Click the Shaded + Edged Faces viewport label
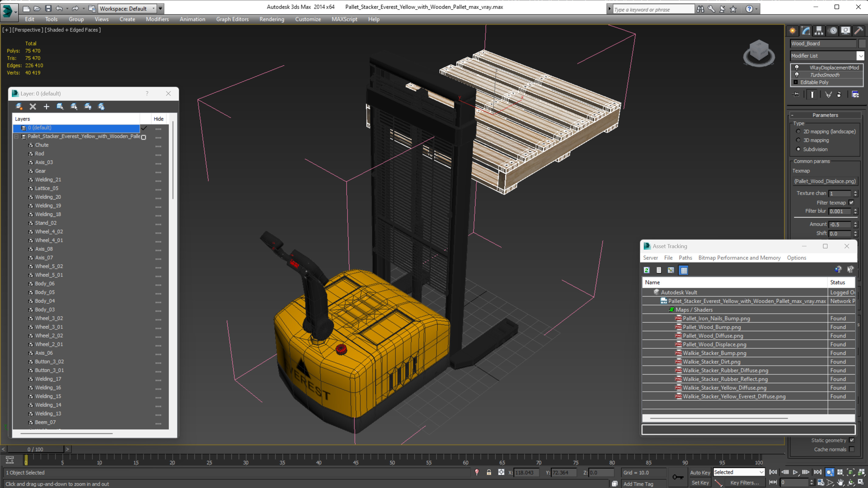This screenshot has width=868, height=488. (x=72, y=30)
